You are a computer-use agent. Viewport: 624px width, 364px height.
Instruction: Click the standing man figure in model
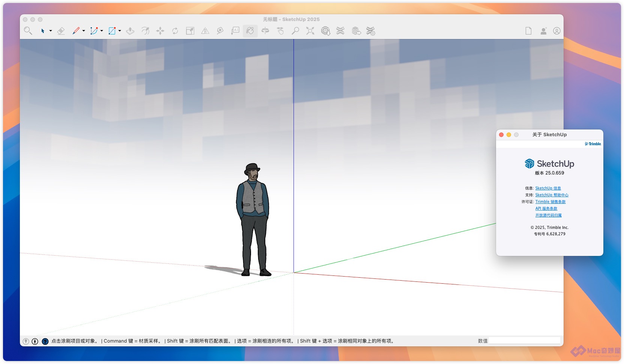[x=253, y=220]
